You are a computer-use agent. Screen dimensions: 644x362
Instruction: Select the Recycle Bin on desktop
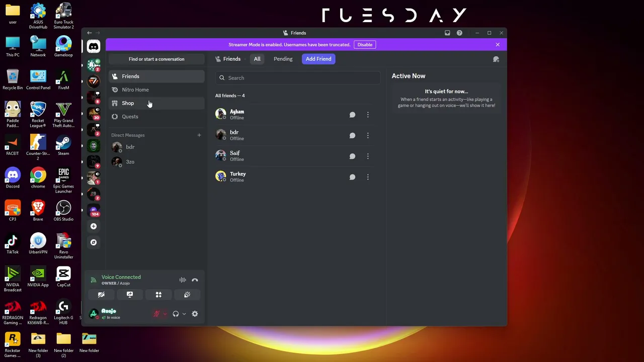click(x=13, y=79)
